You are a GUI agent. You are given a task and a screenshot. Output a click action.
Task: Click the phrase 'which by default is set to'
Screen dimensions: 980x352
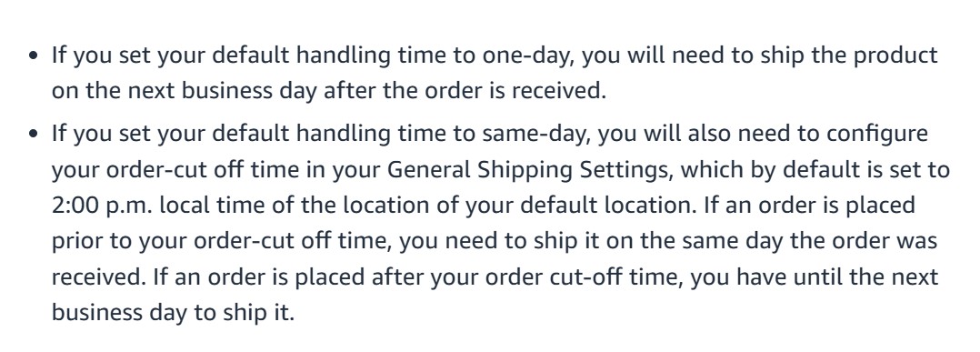pos(815,171)
